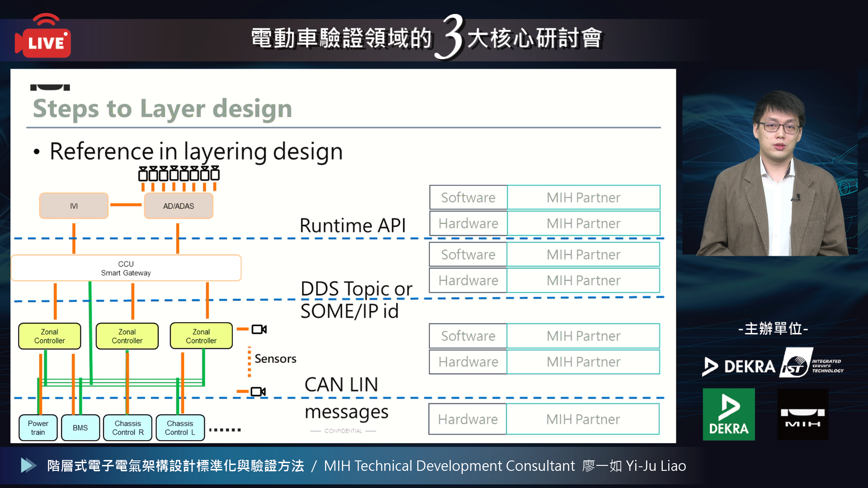The width and height of the screenshot is (868, 488).
Task: Click the iST Integrated Service Technology logo
Action: [x=812, y=363]
